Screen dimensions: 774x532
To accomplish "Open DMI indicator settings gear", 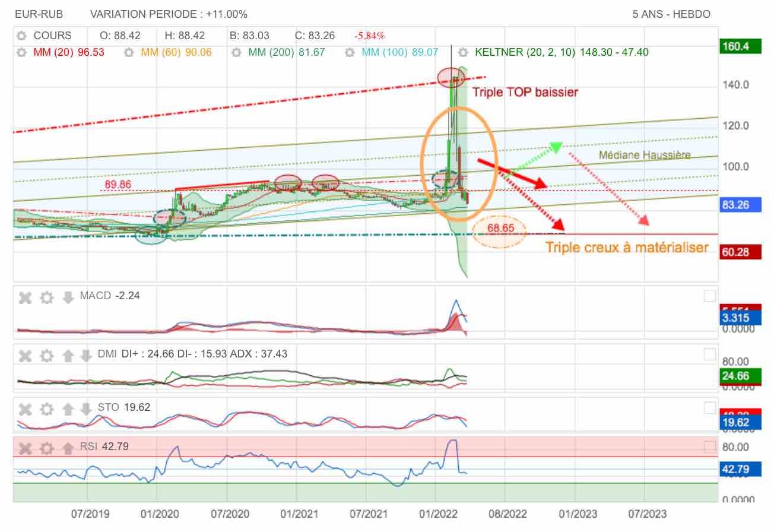I will [x=46, y=355].
